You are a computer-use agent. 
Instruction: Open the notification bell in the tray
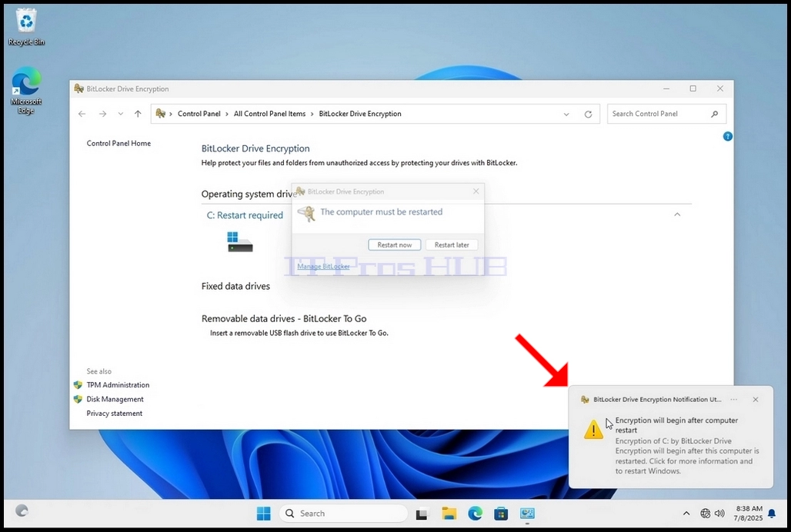click(772, 514)
